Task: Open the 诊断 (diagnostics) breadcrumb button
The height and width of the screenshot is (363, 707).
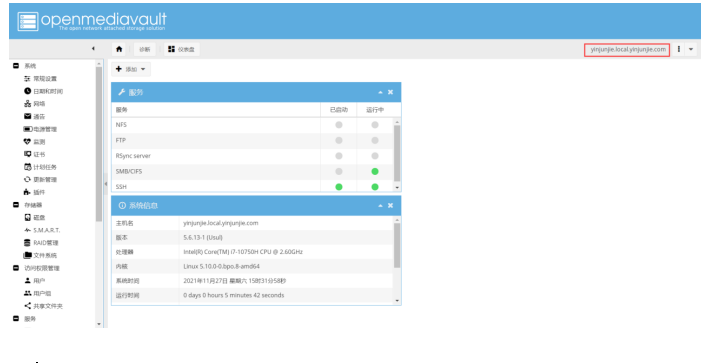Action: pos(145,49)
